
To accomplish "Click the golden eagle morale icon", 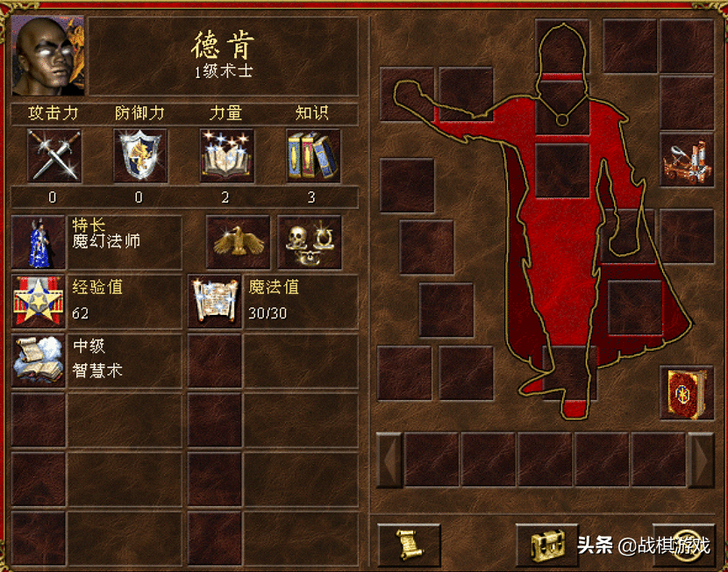I will 239,242.
